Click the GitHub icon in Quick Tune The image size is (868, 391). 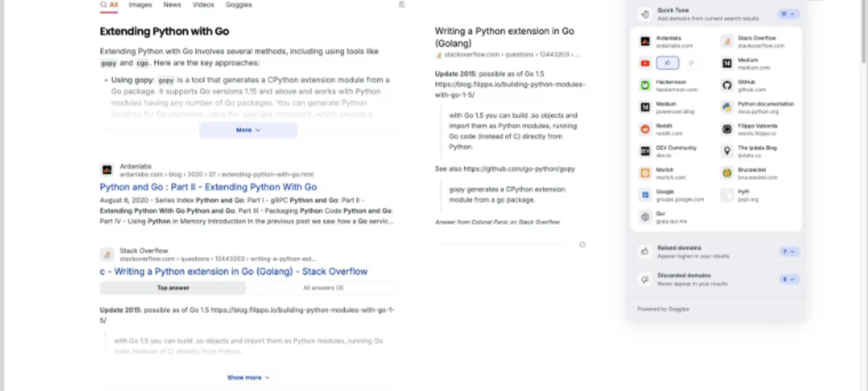727,86
